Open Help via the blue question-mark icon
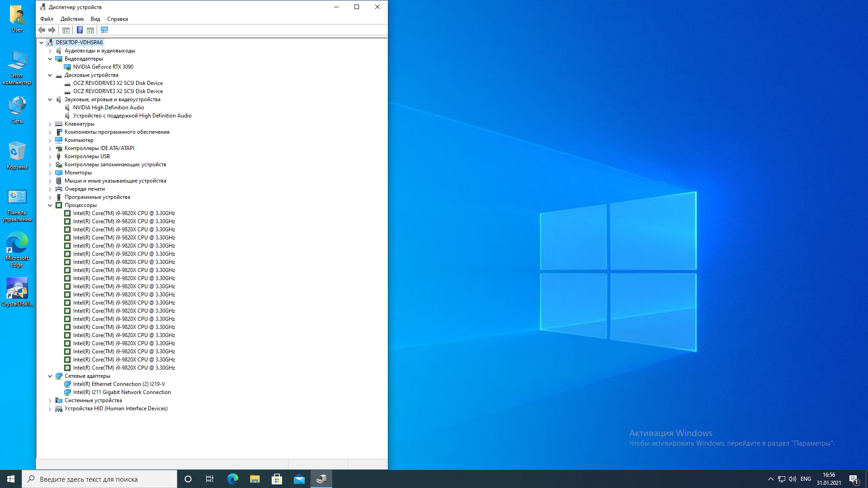 80,30
